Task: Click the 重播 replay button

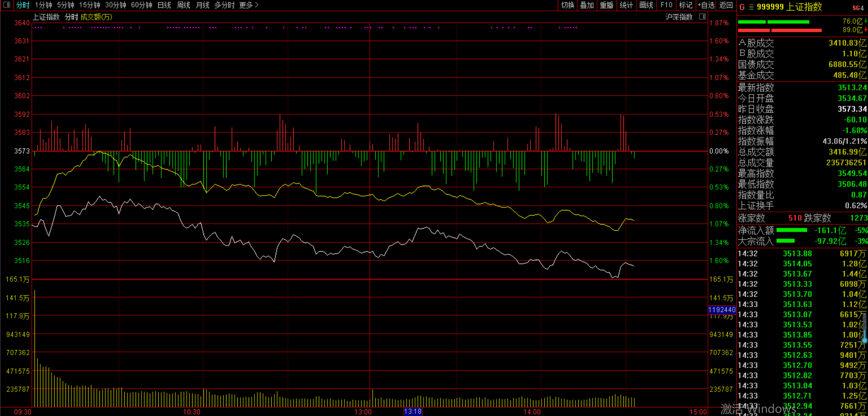Action: [606, 5]
